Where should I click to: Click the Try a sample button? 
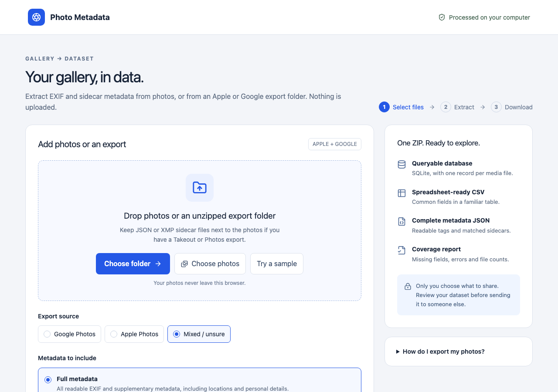[x=277, y=264]
